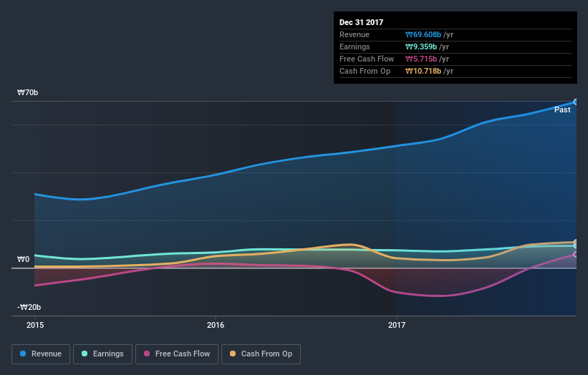This screenshot has height=375, width=588.
Task: Click the ₩70b y-axis label
Action: 28,92
